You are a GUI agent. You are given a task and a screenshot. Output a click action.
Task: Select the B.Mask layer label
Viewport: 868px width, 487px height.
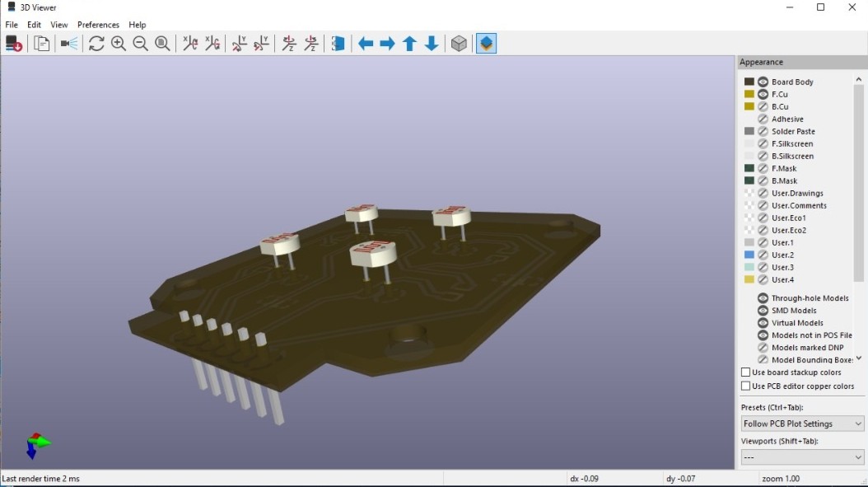(x=784, y=180)
